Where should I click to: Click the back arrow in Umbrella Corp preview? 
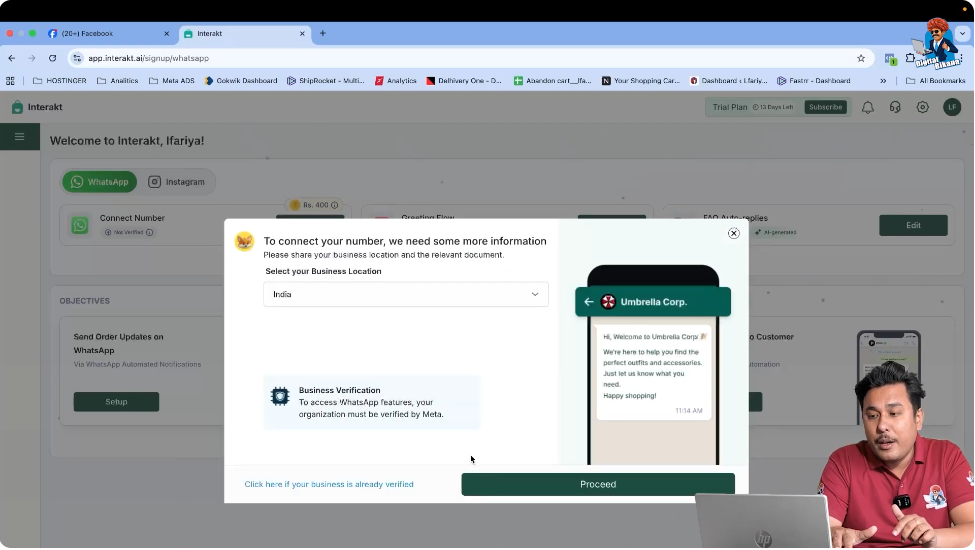click(588, 301)
